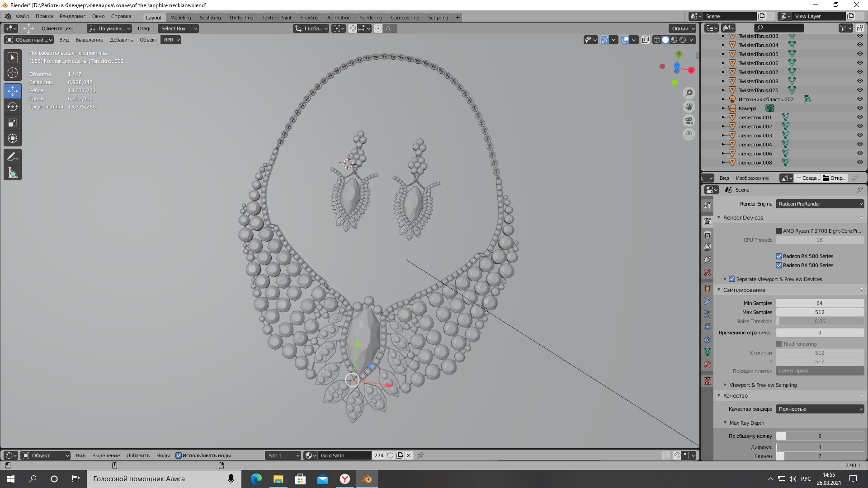The height and width of the screenshot is (488, 868).
Task: Open the Добавить menu in viewport header
Action: [121, 40]
